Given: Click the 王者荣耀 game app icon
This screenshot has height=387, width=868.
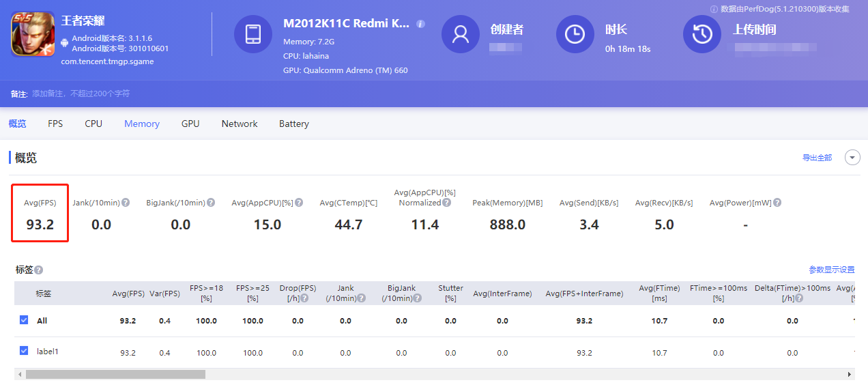Looking at the screenshot, I should coord(33,34).
